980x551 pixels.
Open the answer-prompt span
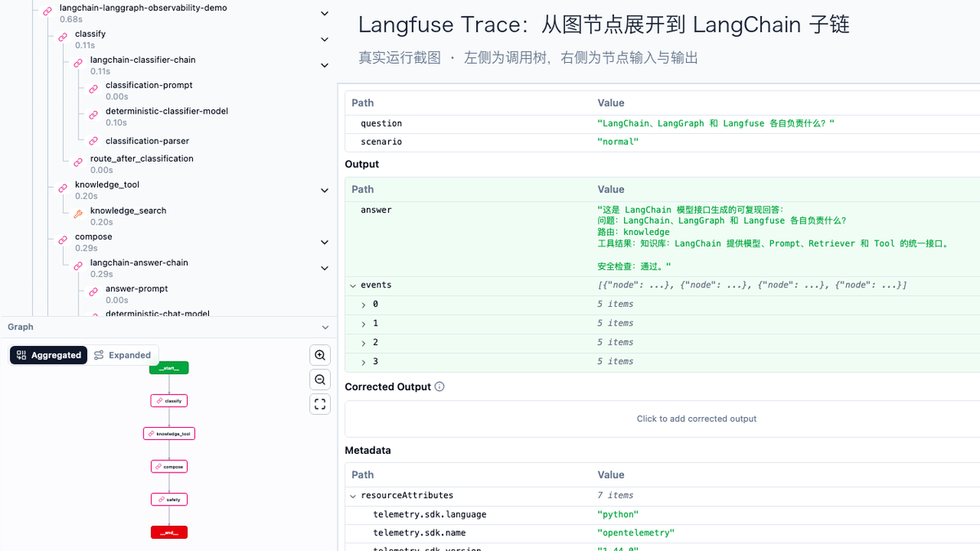click(136, 288)
